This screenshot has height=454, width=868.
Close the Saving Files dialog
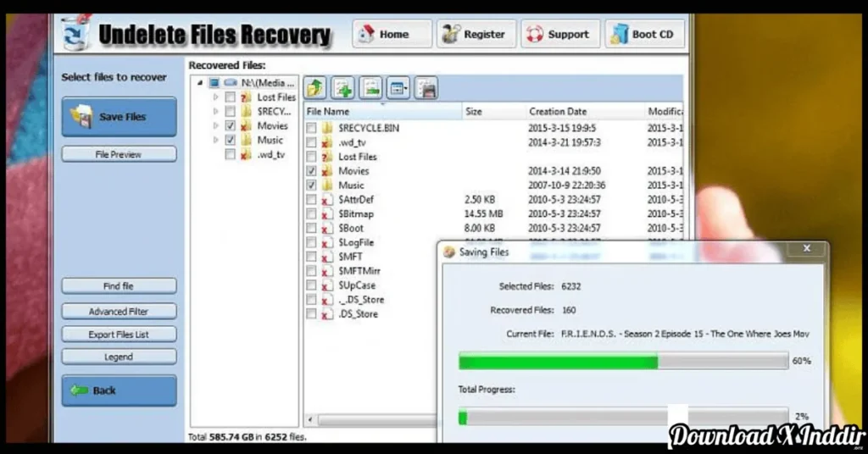[807, 249]
